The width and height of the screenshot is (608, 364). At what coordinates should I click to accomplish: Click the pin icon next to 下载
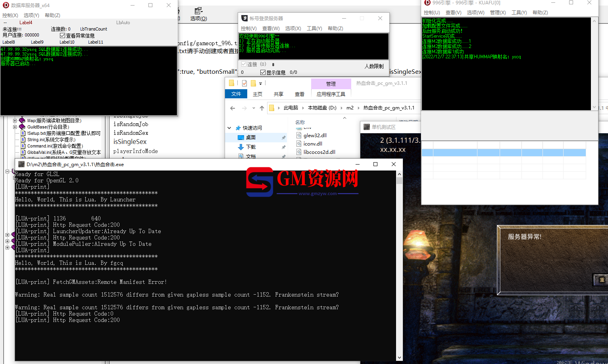pos(283,147)
